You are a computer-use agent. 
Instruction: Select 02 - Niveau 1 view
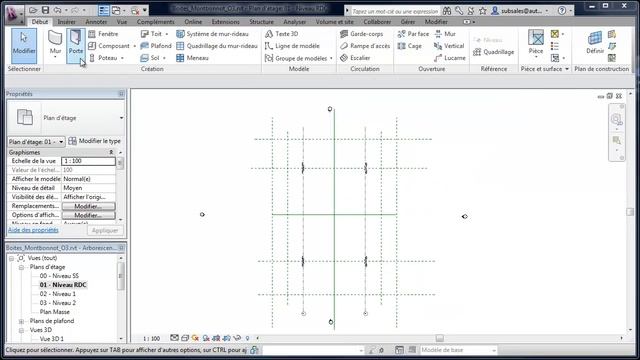click(58, 294)
